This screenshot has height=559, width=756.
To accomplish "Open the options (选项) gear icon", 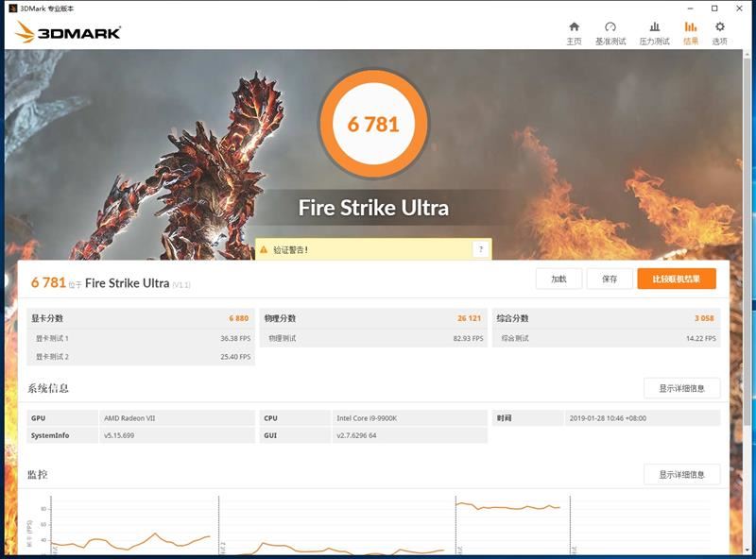I will point(719,27).
